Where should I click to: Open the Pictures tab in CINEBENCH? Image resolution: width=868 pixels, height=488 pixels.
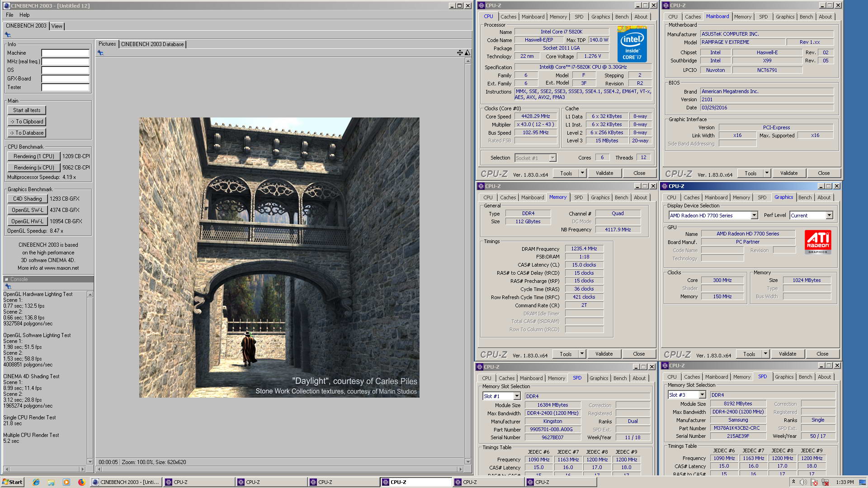click(107, 44)
